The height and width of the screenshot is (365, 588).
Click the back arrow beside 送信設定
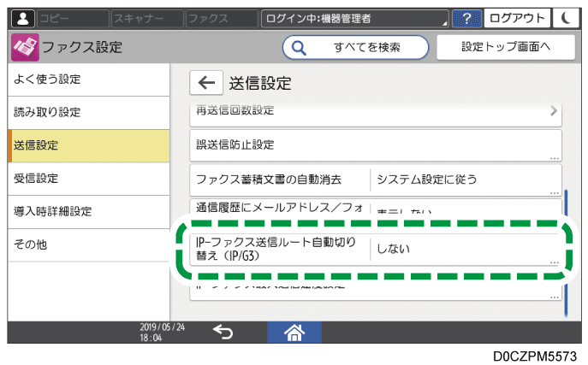206,82
